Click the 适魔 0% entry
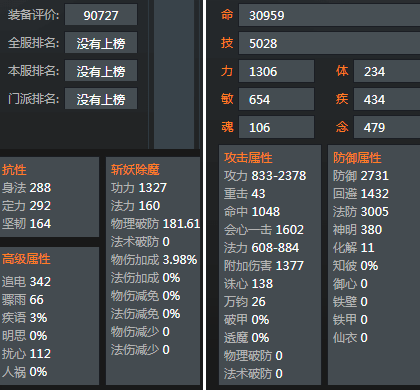The height and width of the screenshot is (390, 420). click(x=246, y=338)
